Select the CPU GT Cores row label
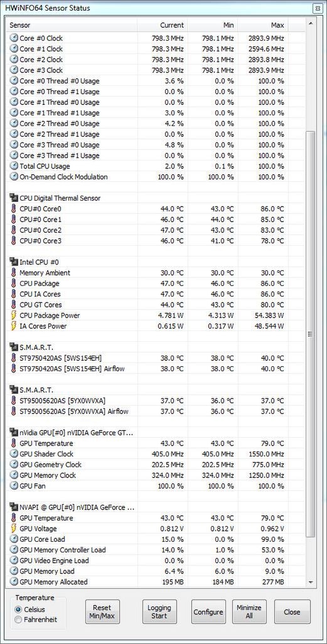327x644 pixels. click(x=41, y=305)
